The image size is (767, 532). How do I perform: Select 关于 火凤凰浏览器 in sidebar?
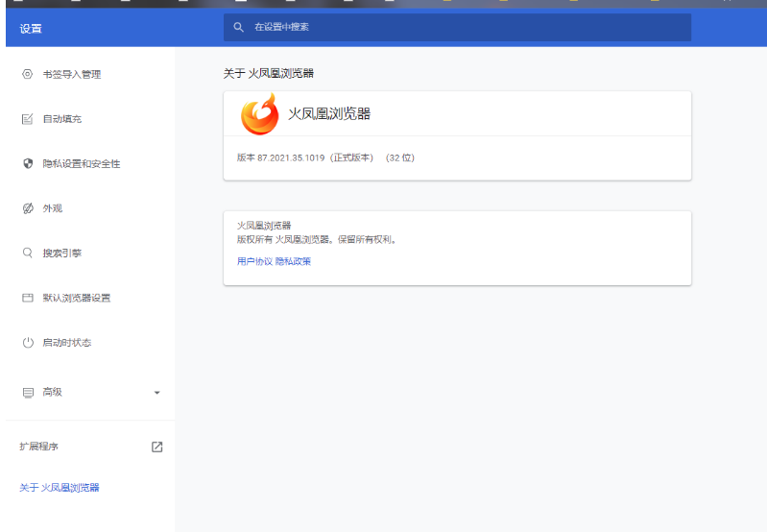[x=60, y=488]
